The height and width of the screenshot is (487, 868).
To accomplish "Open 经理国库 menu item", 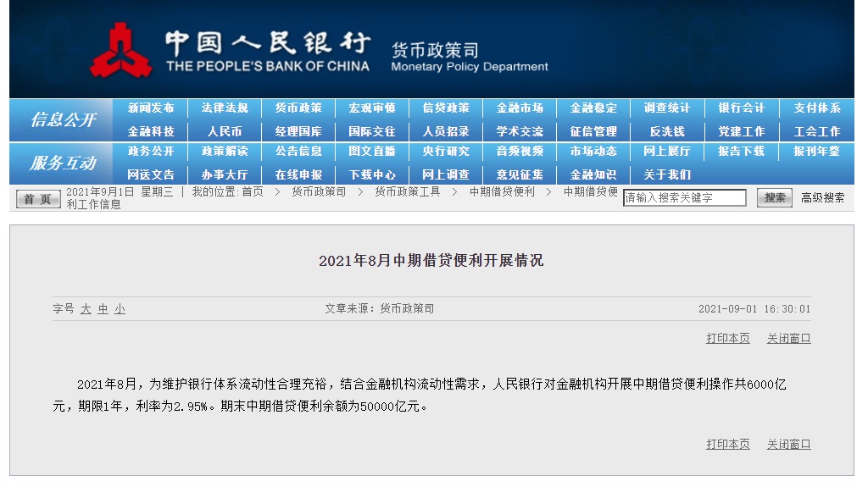I will point(298,132).
